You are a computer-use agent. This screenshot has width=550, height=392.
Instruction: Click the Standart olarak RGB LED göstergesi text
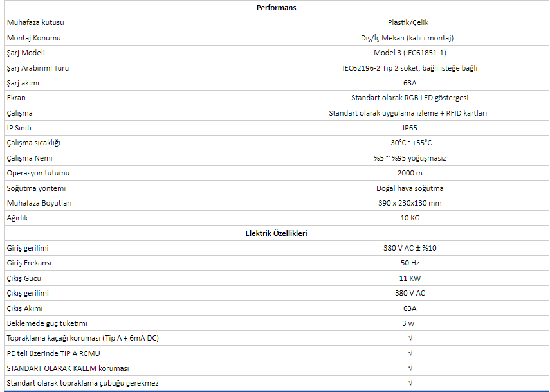click(410, 98)
